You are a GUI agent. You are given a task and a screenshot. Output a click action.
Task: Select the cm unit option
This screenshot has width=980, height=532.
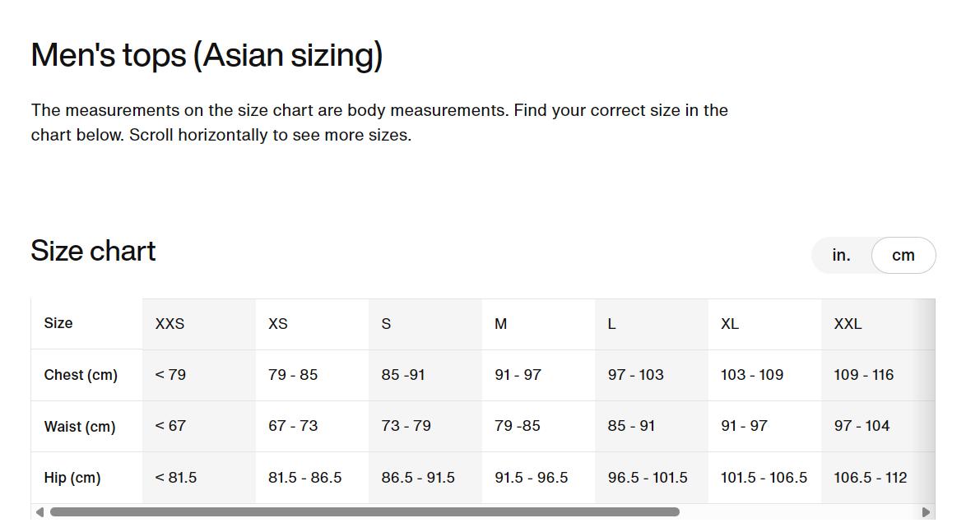coord(903,256)
